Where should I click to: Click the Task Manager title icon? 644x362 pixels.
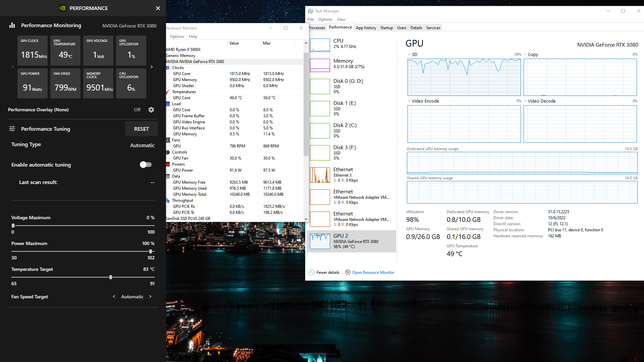tap(311, 11)
